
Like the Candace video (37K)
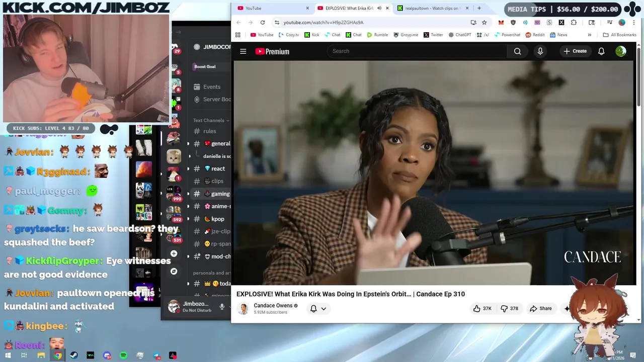(482, 309)
